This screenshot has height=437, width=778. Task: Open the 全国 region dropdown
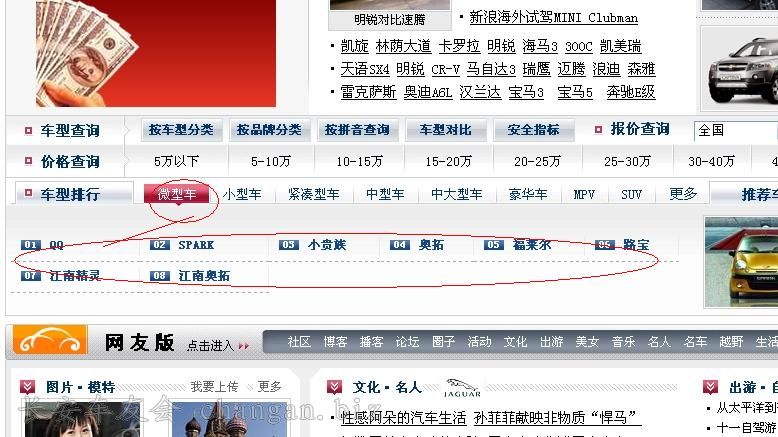pyautogui.click(x=735, y=130)
